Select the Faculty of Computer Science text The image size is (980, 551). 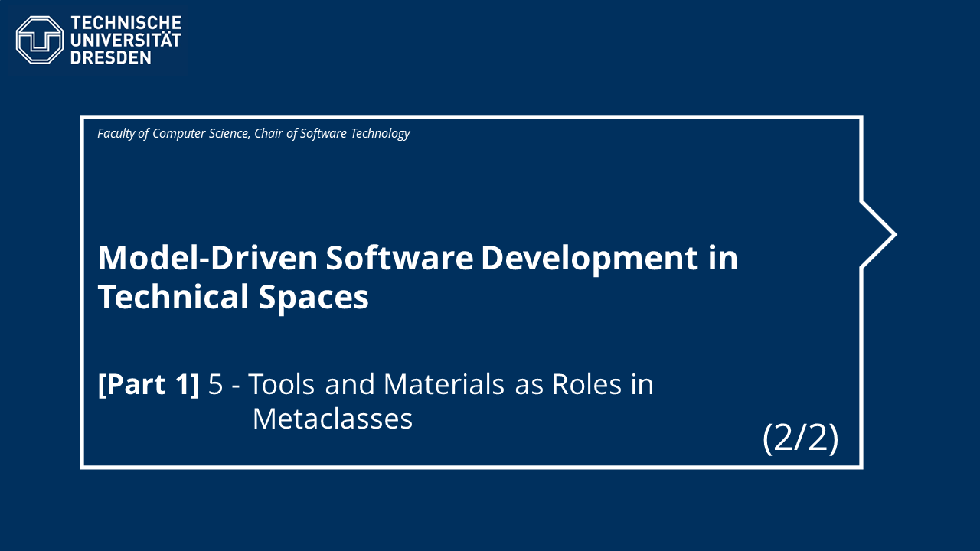click(173, 134)
